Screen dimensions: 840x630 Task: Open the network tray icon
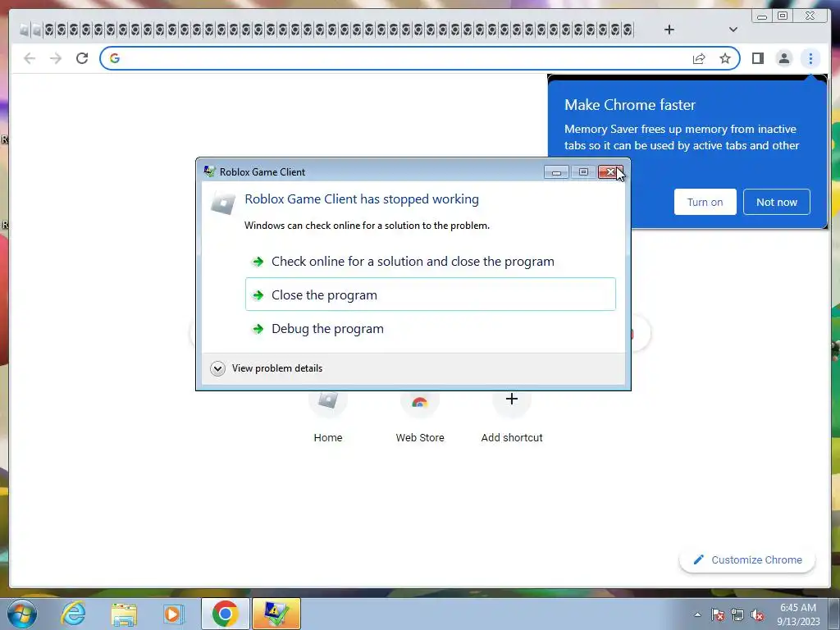(x=737, y=615)
